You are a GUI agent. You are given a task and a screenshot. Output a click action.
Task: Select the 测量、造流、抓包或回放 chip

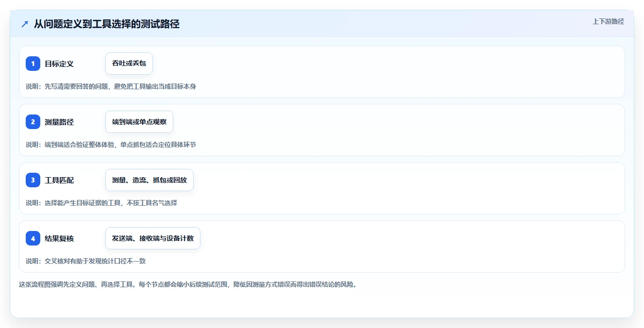point(149,180)
